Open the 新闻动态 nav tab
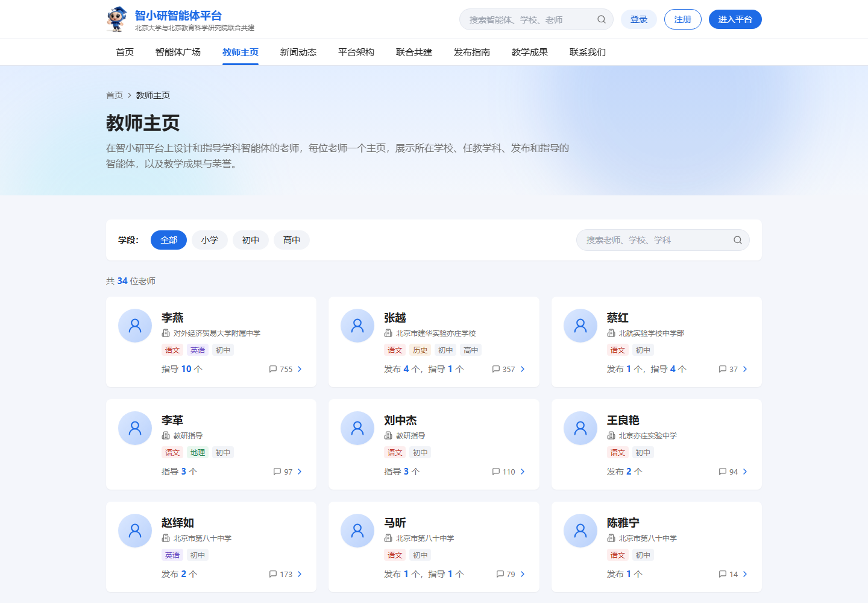 pos(298,52)
